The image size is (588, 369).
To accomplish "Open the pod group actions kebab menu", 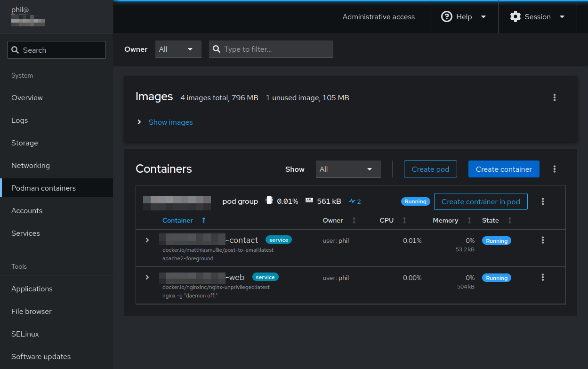I will 542,201.
